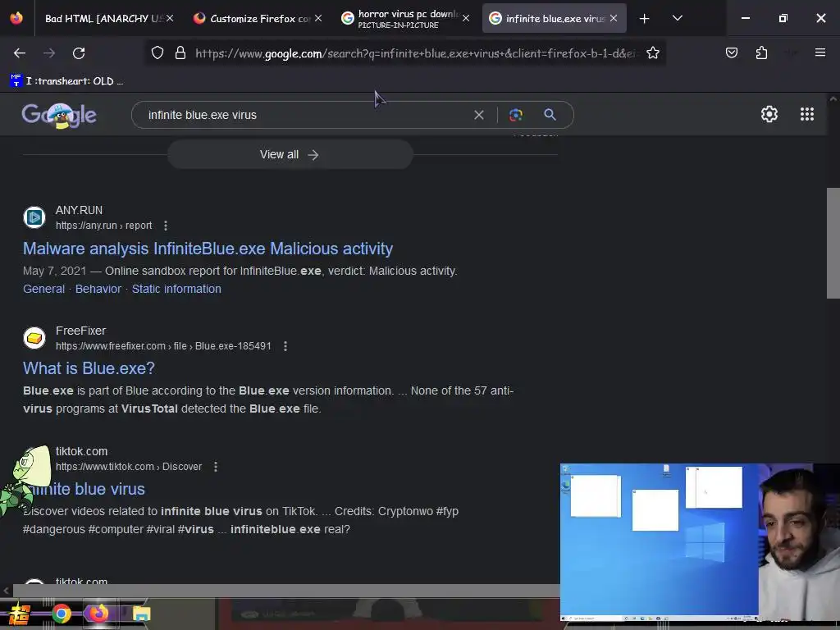840x630 pixels.
Task: Open What is Blue.exe? result
Action: pos(89,368)
